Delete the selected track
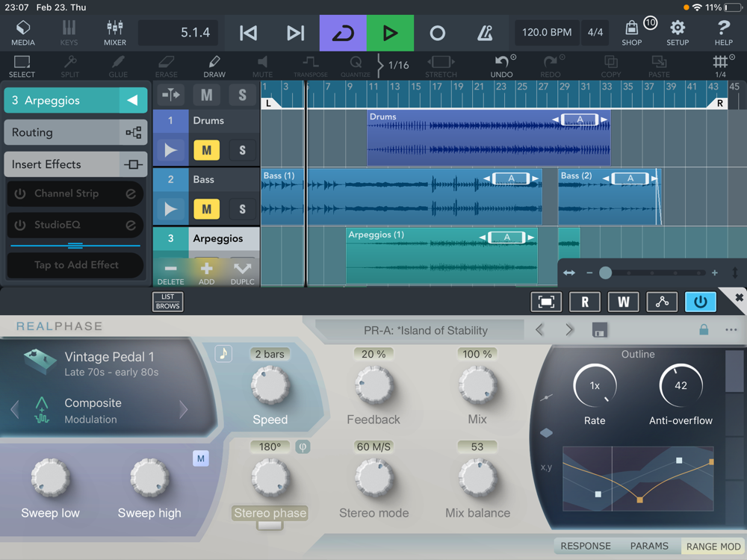The height and width of the screenshot is (560, 747). coord(170,273)
